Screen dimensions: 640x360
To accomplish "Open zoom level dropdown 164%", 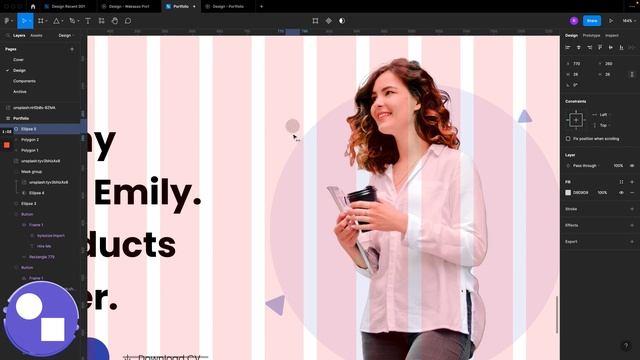I will tap(629, 21).
